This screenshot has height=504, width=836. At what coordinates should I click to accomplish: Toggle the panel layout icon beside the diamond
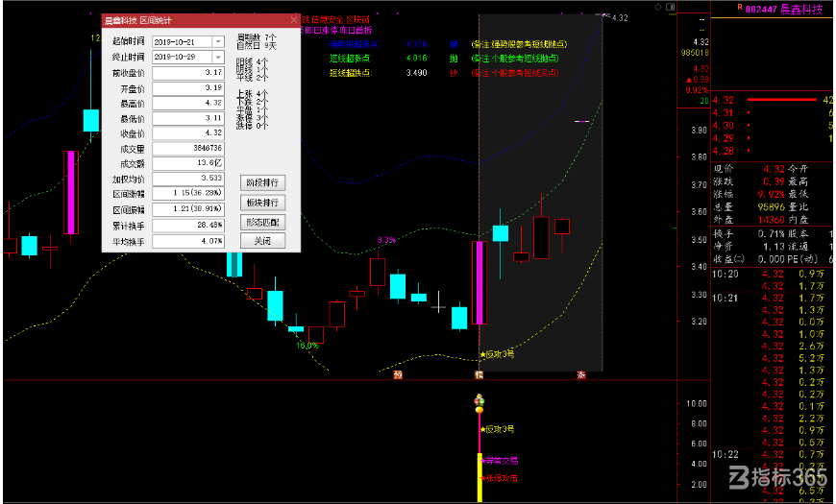coord(670,7)
